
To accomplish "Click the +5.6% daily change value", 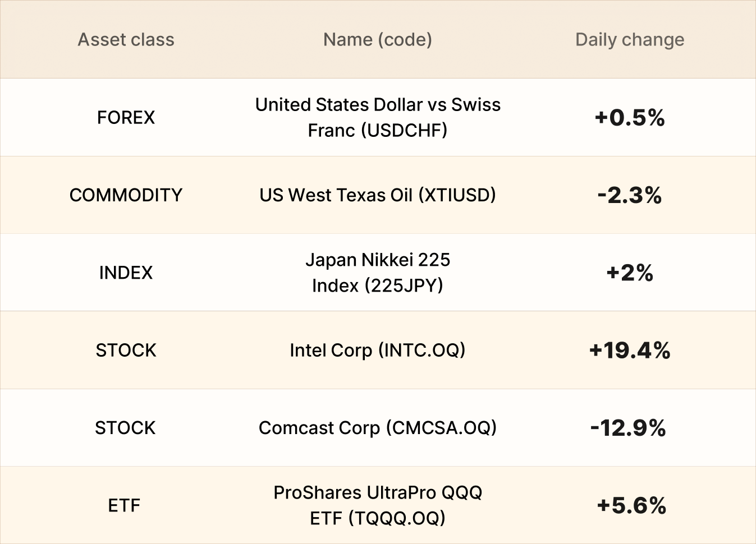I will [x=631, y=505].
